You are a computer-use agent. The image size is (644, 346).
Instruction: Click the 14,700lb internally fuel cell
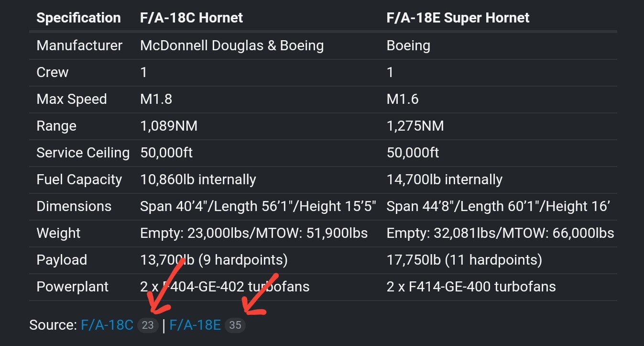tap(444, 179)
